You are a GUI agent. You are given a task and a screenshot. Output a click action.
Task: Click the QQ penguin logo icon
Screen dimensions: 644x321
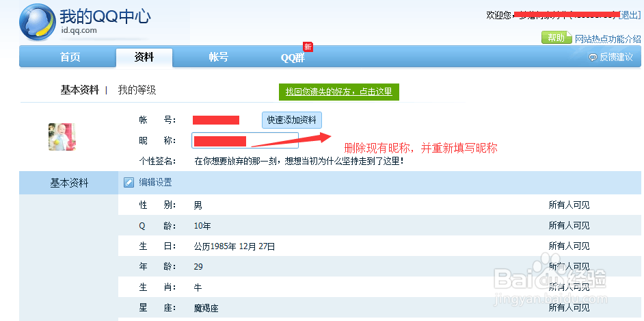pyautogui.click(x=37, y=23)
